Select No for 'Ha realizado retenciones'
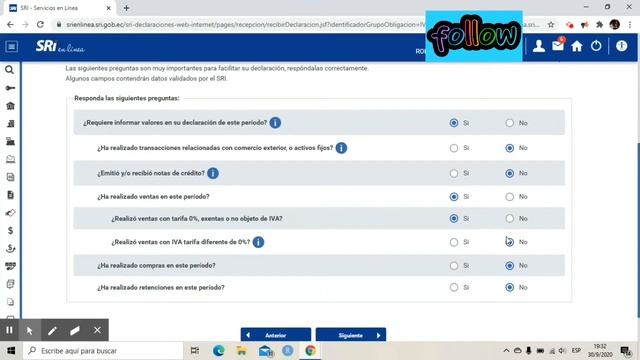The height and width of the screenshot is (360, 640). (509, 287)
